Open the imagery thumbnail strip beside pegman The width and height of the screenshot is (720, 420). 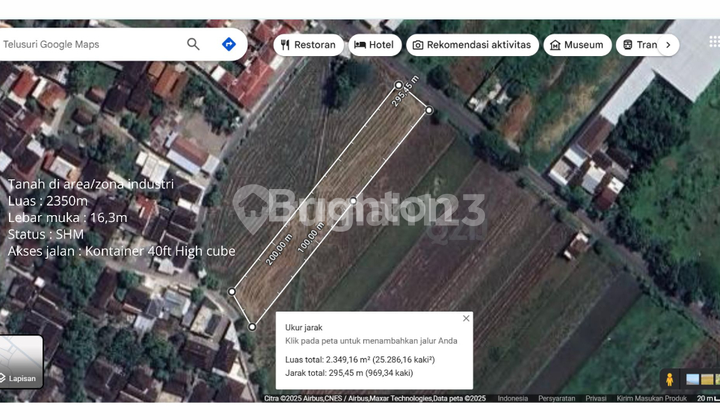coord(703,380)
